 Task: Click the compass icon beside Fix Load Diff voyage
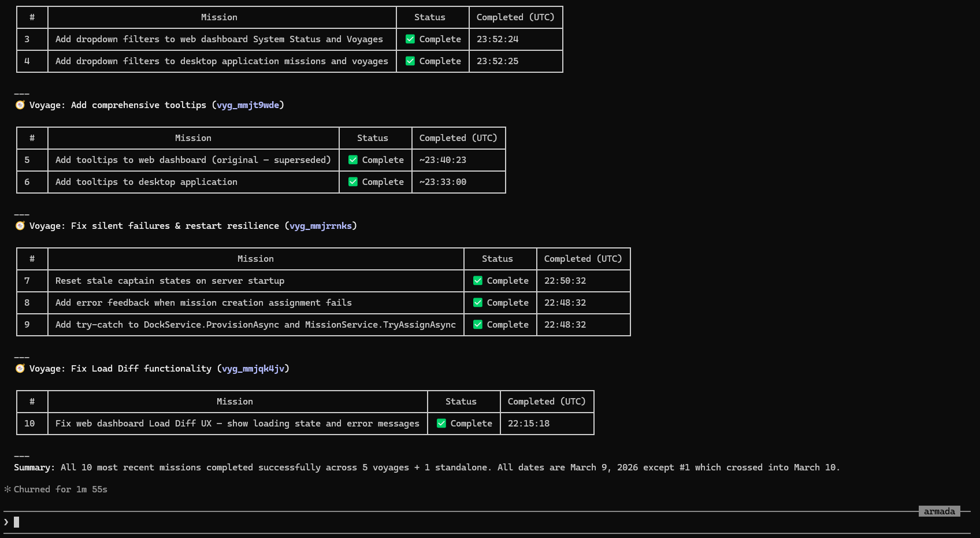coord(20,368)
